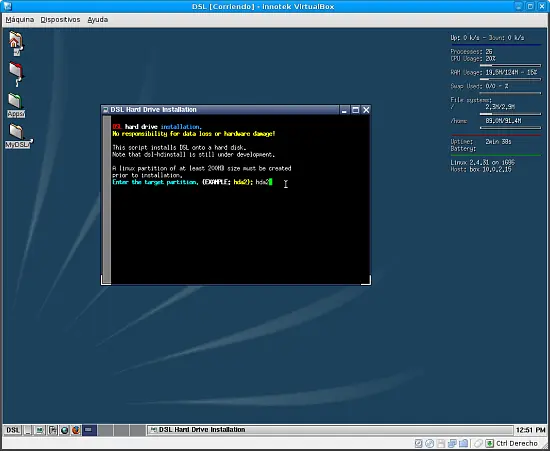
Task: Toggle the mouse integration indicator icon
Action: click(x=478, y=443)
